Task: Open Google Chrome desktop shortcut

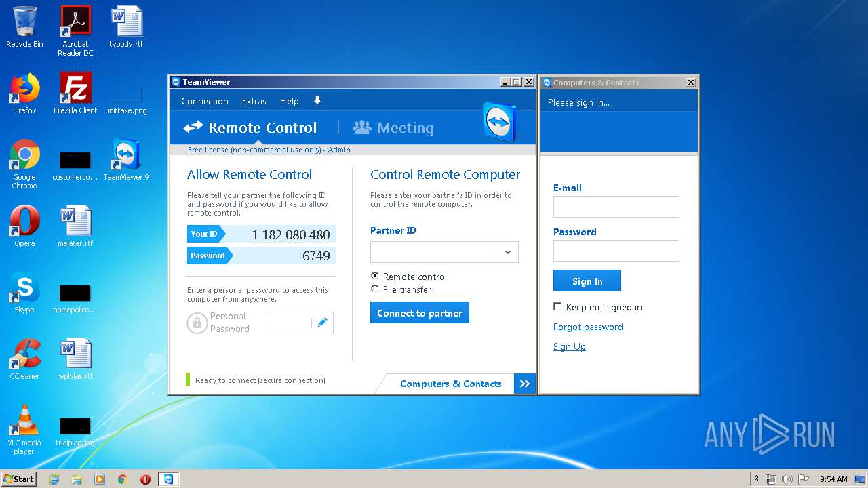Action: 24,164
